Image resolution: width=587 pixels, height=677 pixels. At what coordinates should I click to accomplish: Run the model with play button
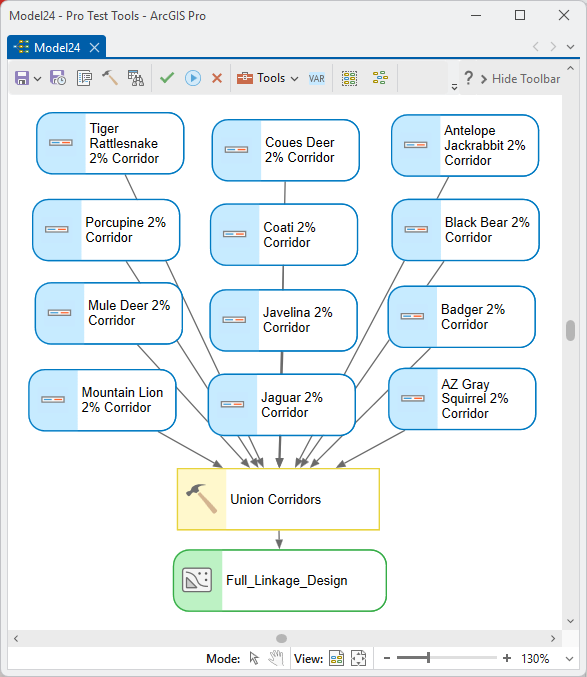[193, 78]
